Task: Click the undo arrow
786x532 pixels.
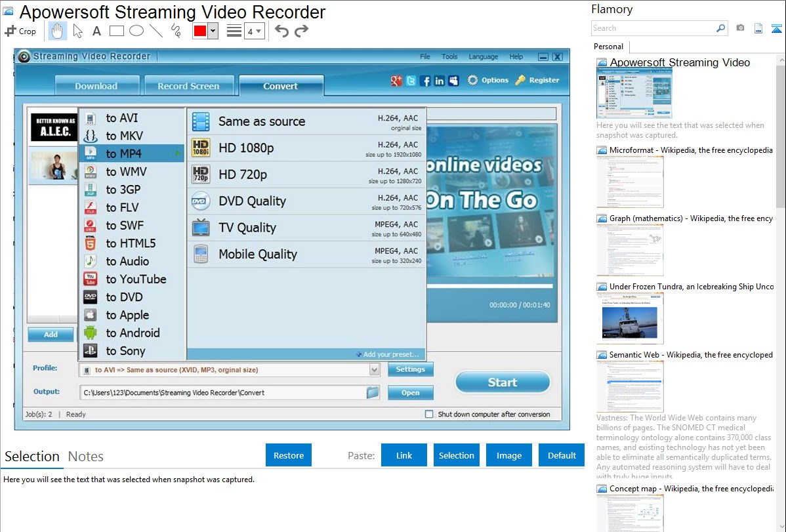Action: click(x=281, y=31)
